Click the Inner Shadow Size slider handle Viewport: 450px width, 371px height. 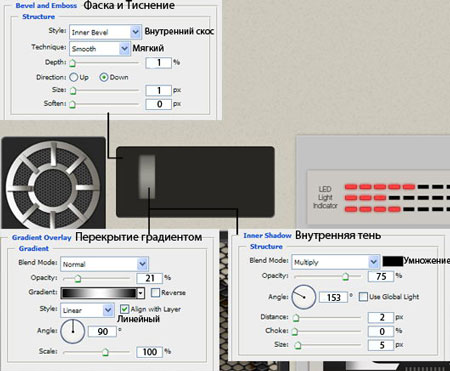coord(298,346)
